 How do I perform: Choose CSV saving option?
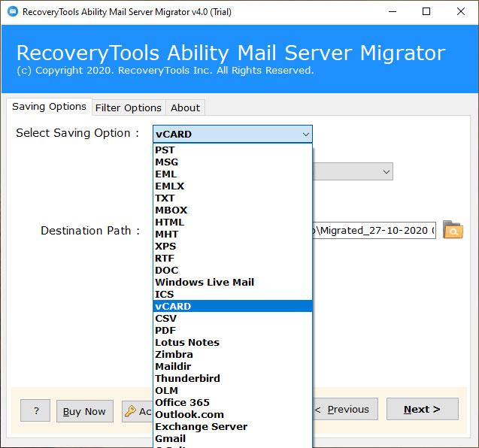[232, 318]
